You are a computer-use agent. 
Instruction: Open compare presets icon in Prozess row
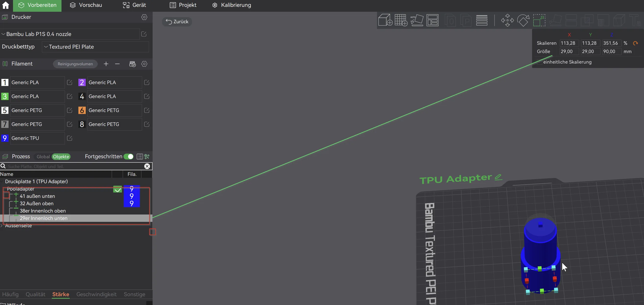coord(147,157)
